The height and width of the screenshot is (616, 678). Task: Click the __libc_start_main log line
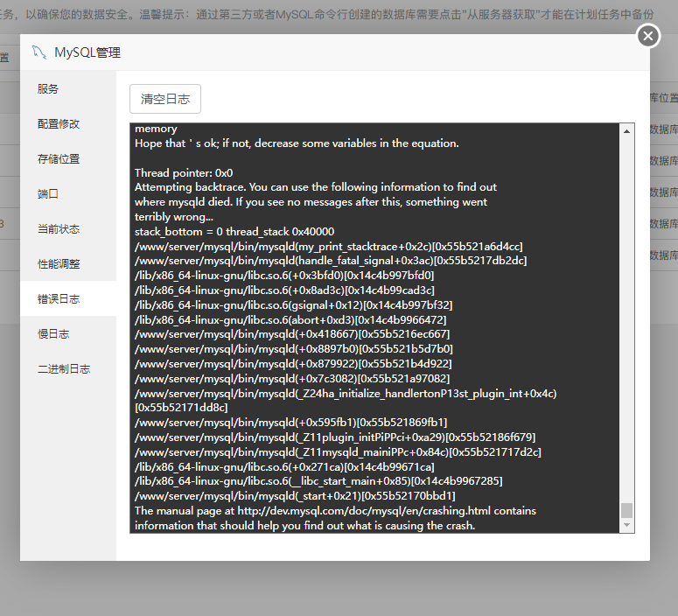point(318,481)
